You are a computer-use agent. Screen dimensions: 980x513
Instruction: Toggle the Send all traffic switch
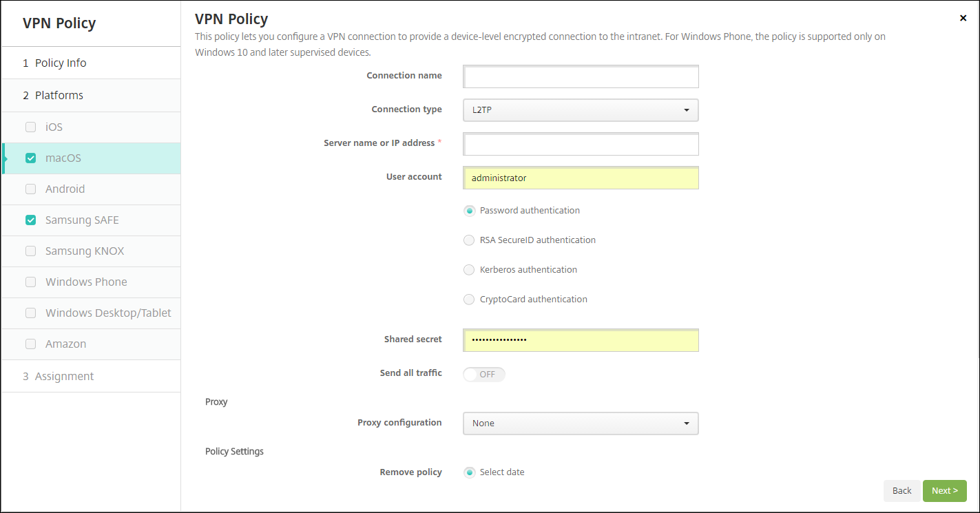[x=484, y=375]
